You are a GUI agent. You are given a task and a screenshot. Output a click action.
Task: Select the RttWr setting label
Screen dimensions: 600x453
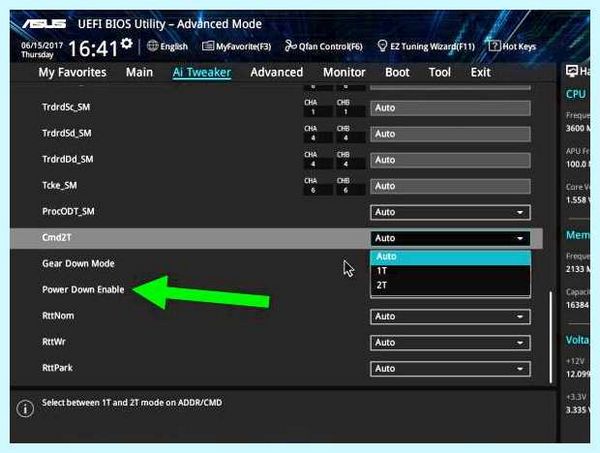[54, 342]
